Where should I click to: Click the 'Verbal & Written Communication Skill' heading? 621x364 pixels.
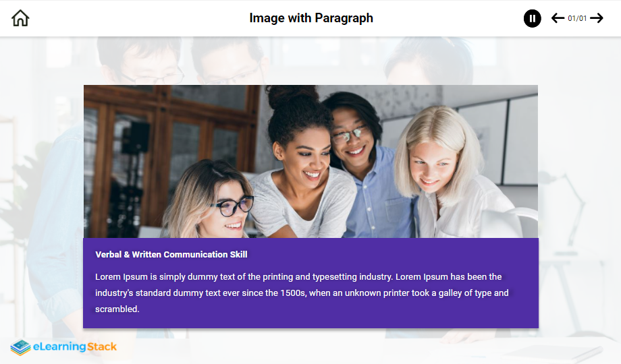[171, 255]
